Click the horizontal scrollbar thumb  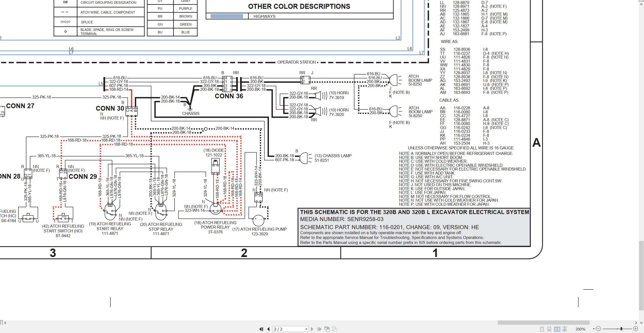point(544,322)
